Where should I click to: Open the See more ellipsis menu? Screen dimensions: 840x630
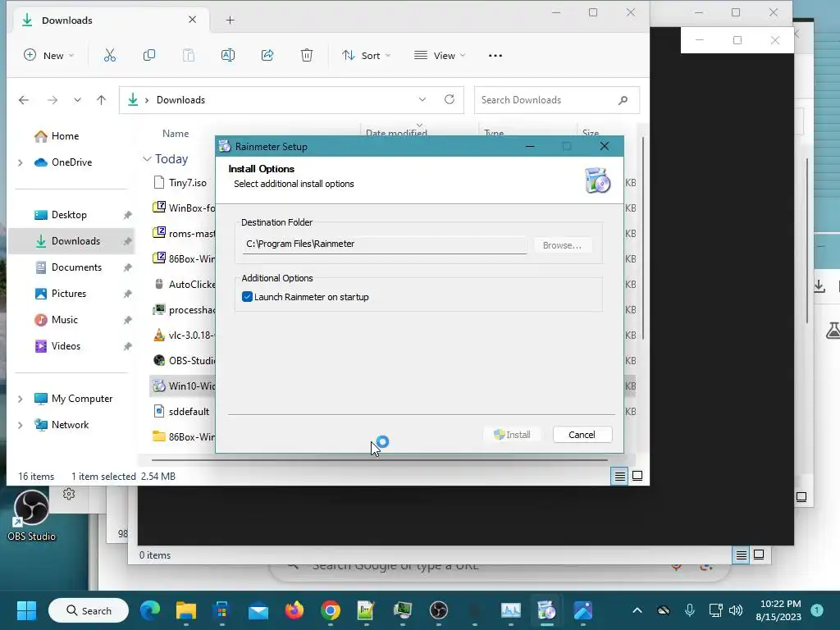click(x=495, y=55)
